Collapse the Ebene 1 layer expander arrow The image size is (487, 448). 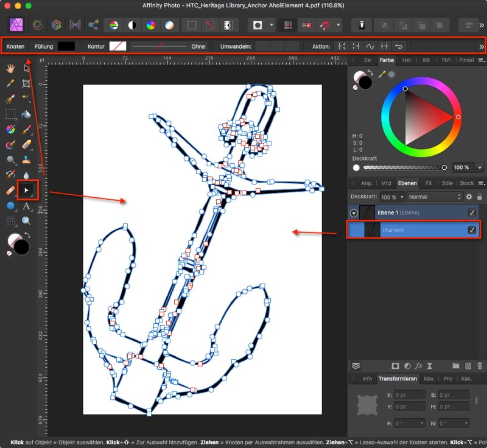[x=354, y=212]
